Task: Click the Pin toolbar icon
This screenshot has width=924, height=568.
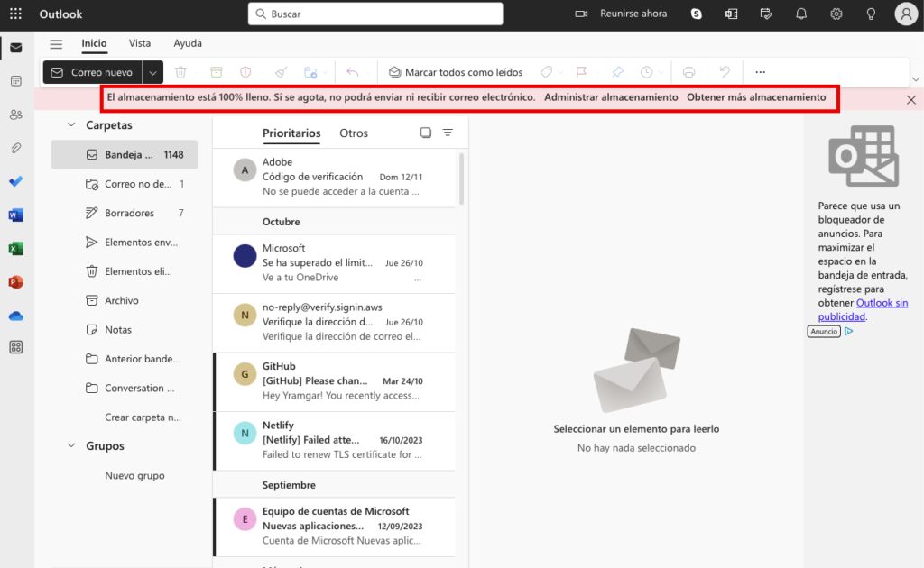Action: [x=617, y=72]
